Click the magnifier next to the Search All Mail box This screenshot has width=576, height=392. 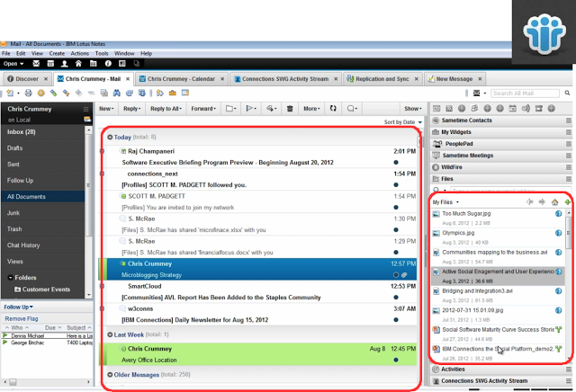(x=567, y=94)
